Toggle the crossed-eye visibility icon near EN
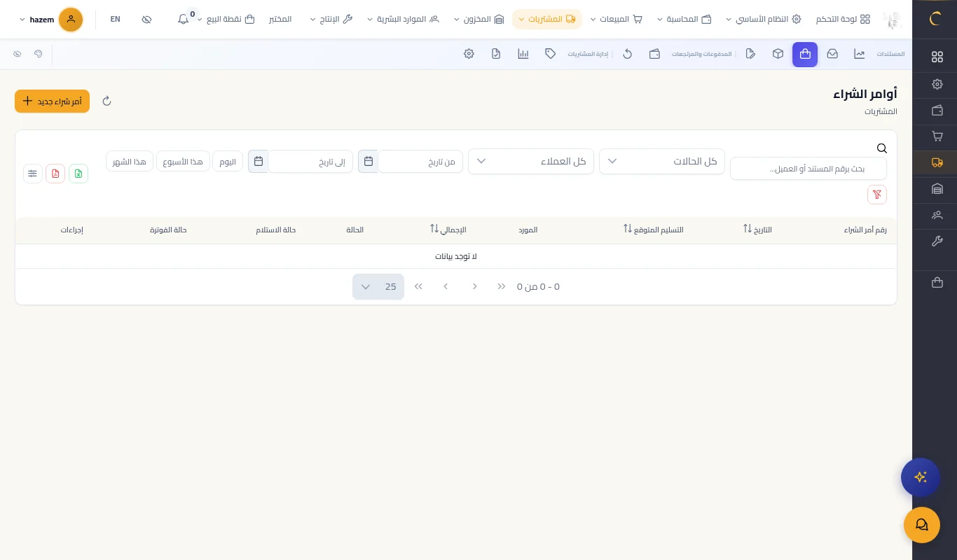The height and width of the screenshot is (560, 957). 146,20
